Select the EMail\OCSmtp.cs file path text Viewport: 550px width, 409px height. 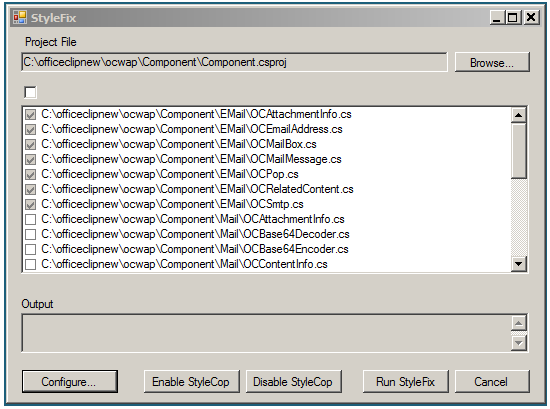point(172,204)
